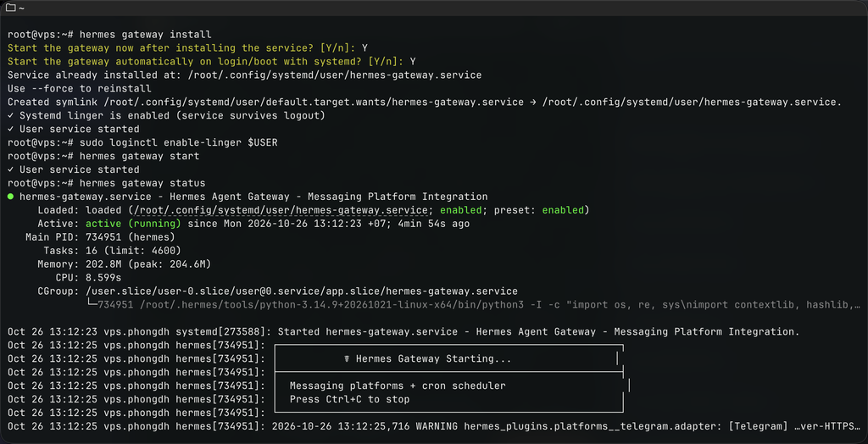Click the folder icon in the title bar
868x444 pixels.
tap(10, 8)
